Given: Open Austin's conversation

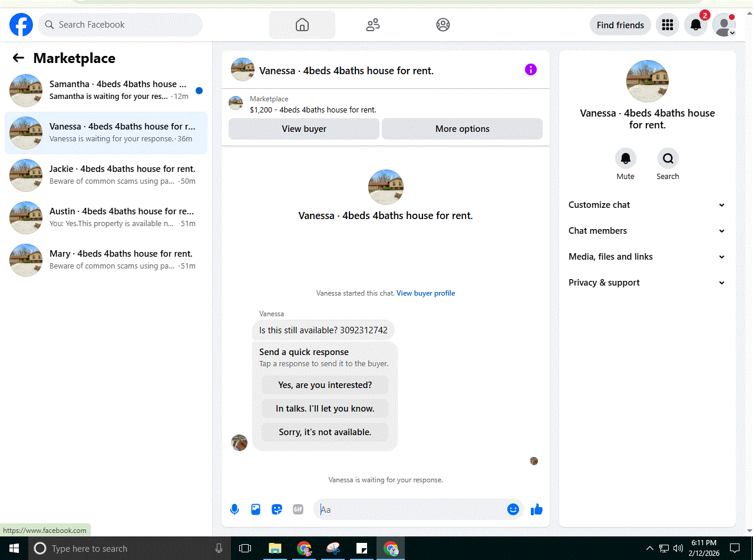Looking at the screenshot, I should [106, 217].
